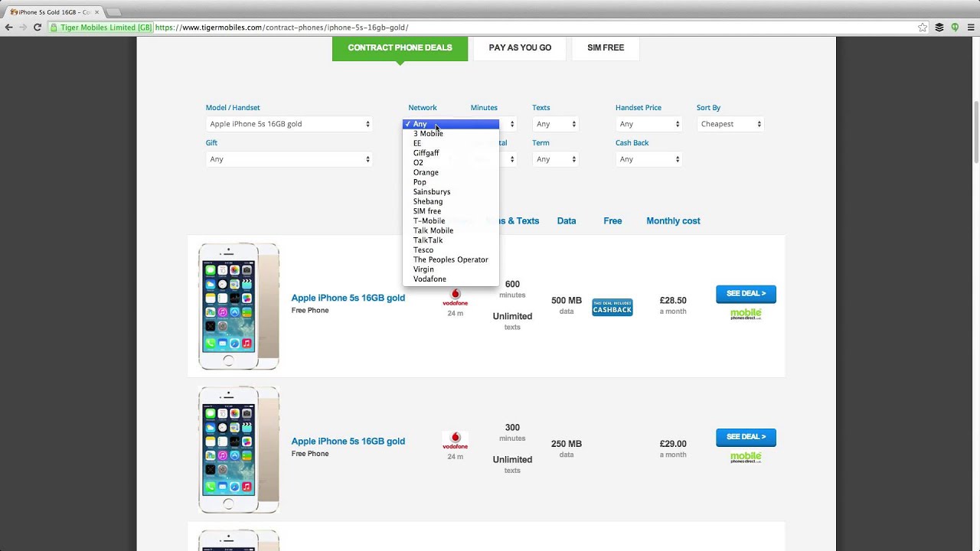Click See Deal for the £28.50 plan
This screenshot has width=980, height=551.
pos(746,294)
